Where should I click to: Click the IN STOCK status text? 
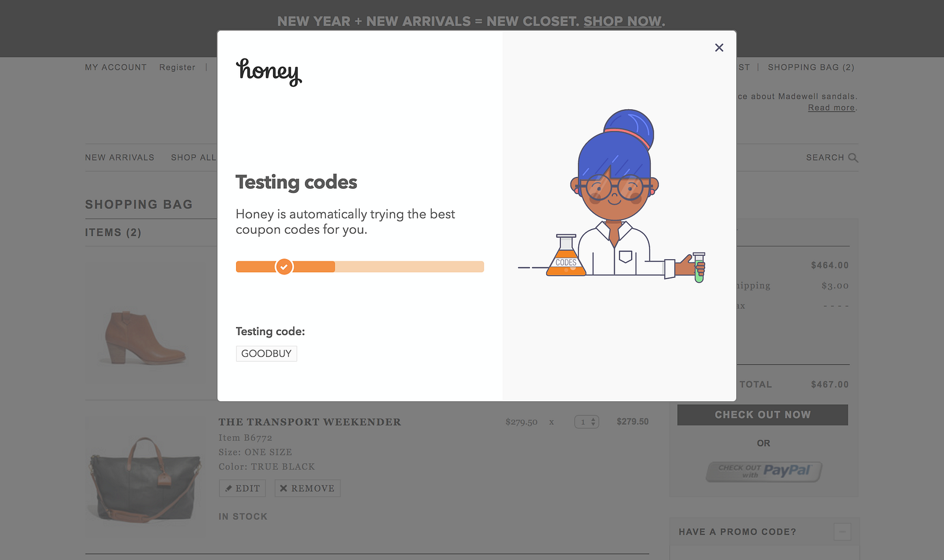[242, 516]
